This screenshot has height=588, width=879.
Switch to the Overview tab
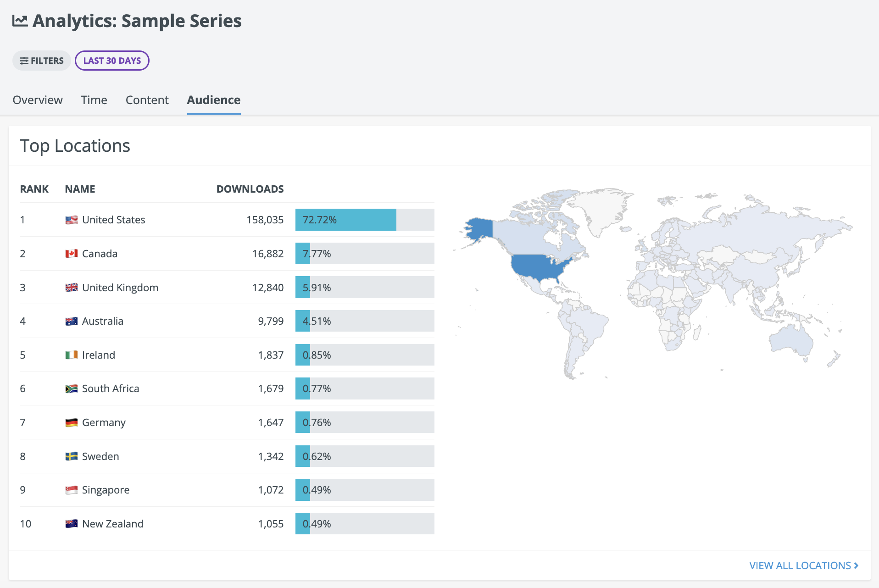pos(38,100)
